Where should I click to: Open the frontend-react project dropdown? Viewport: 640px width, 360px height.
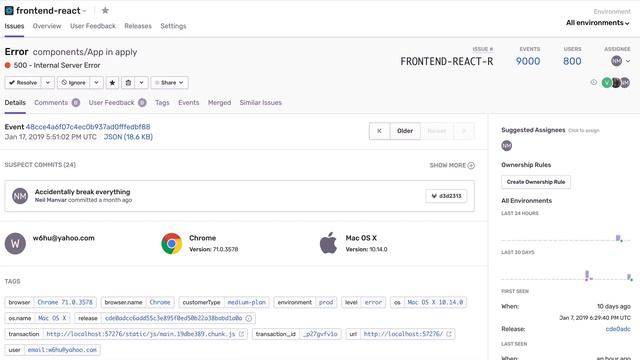tap(84, 11)
